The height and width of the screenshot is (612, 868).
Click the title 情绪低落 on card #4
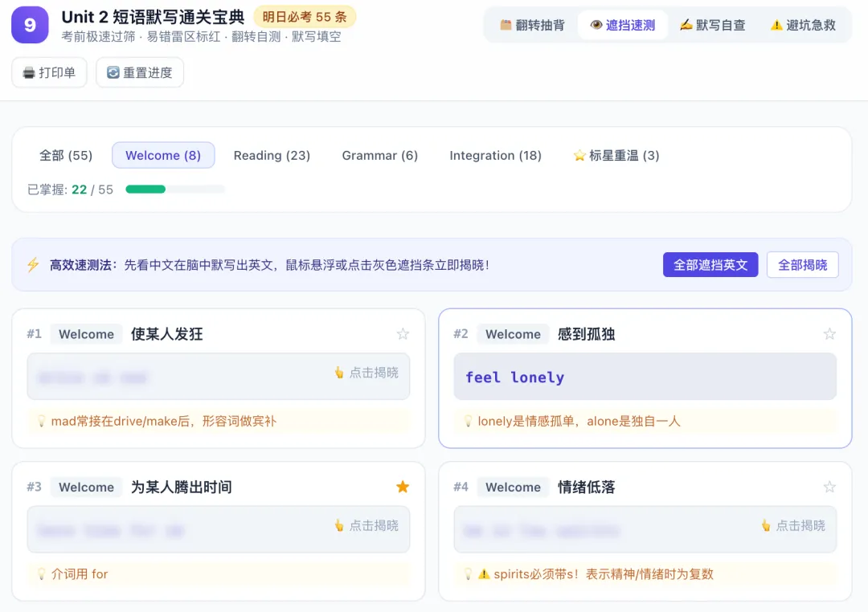pyautogui.click(x=586, y=487)
